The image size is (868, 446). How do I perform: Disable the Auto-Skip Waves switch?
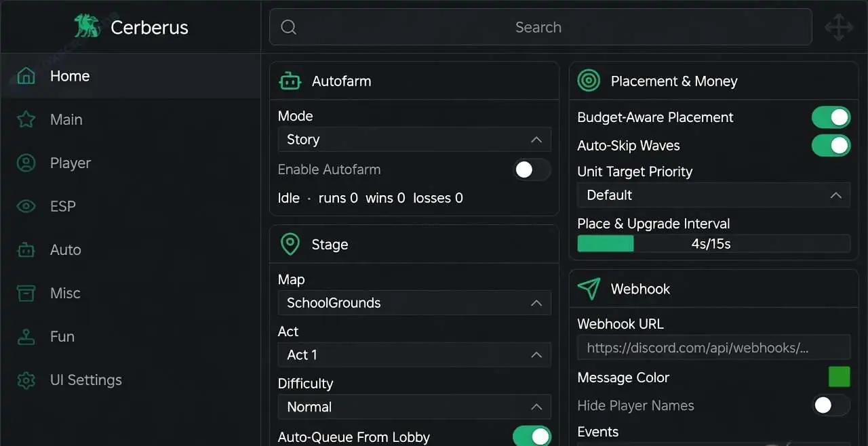[831, 146]
